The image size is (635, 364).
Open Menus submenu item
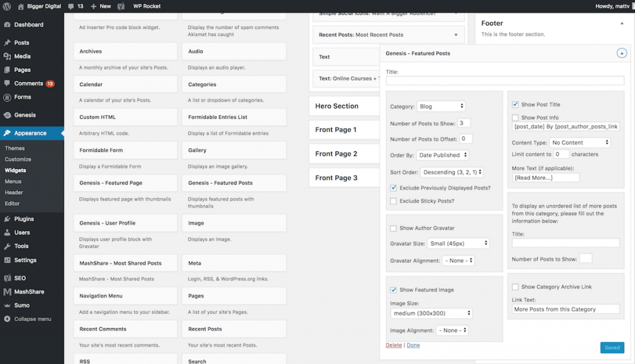tap(13, 182)
